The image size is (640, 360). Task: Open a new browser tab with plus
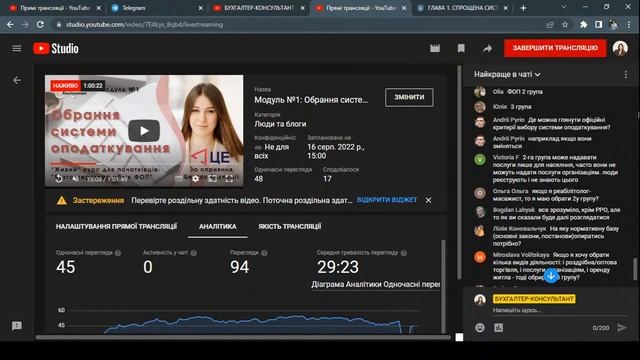click(523, 8)
